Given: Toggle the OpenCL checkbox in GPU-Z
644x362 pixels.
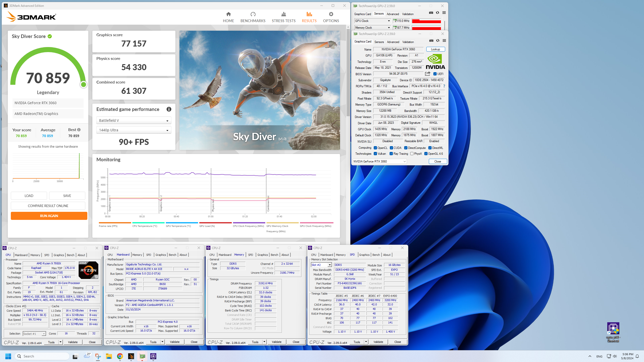Looking at the screenshot, I should (x=375, y=148).
